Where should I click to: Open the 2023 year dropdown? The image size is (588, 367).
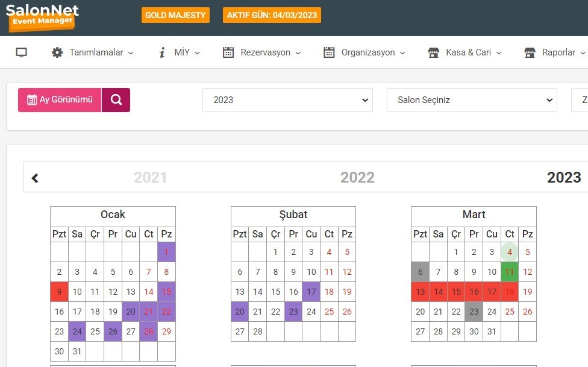tap(287, 100)
